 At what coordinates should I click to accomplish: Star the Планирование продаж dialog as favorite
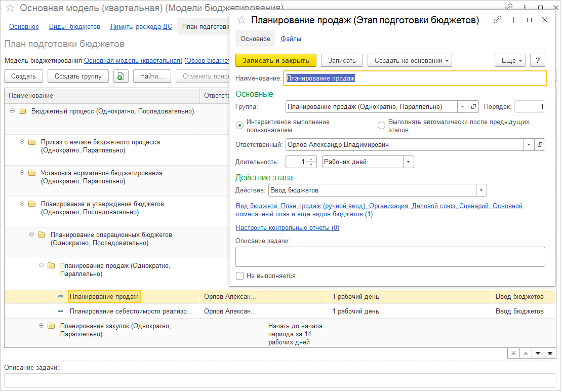(x=242, y=20)
